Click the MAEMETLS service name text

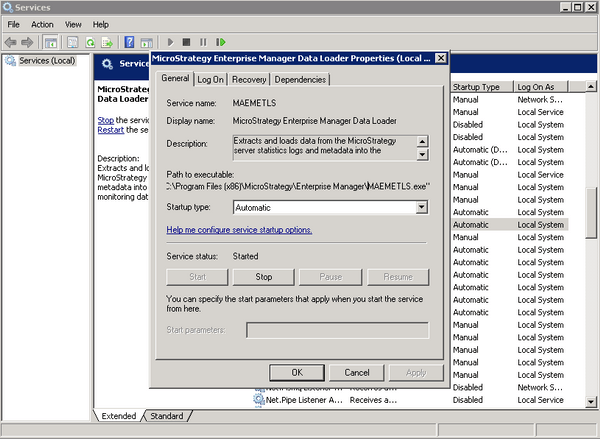[254, 103]
